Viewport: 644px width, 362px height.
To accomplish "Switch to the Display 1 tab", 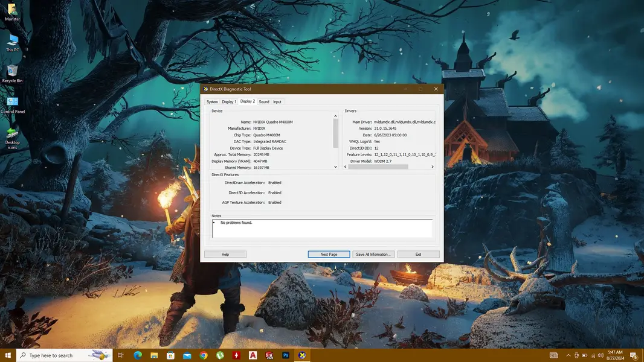I will pos(229,102).
